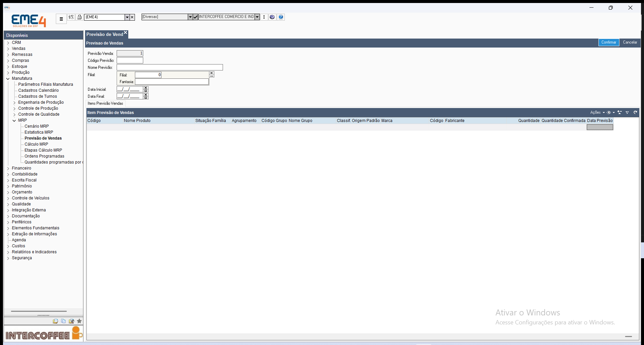The height and width of the screenshot is (345, 644).
Task: Click the sidebar horizontal scrollbar
Action: click(x=39, y=311)
